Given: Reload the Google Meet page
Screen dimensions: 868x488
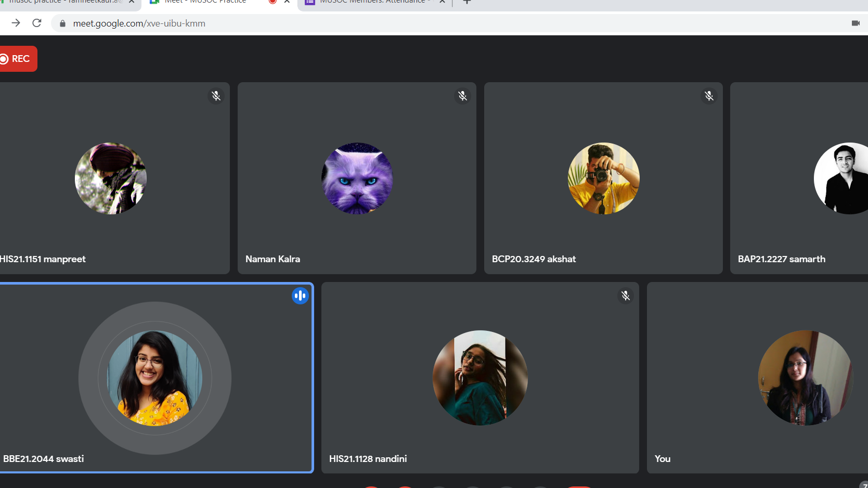Looking at the screenshot, I should tap(37, 23).
